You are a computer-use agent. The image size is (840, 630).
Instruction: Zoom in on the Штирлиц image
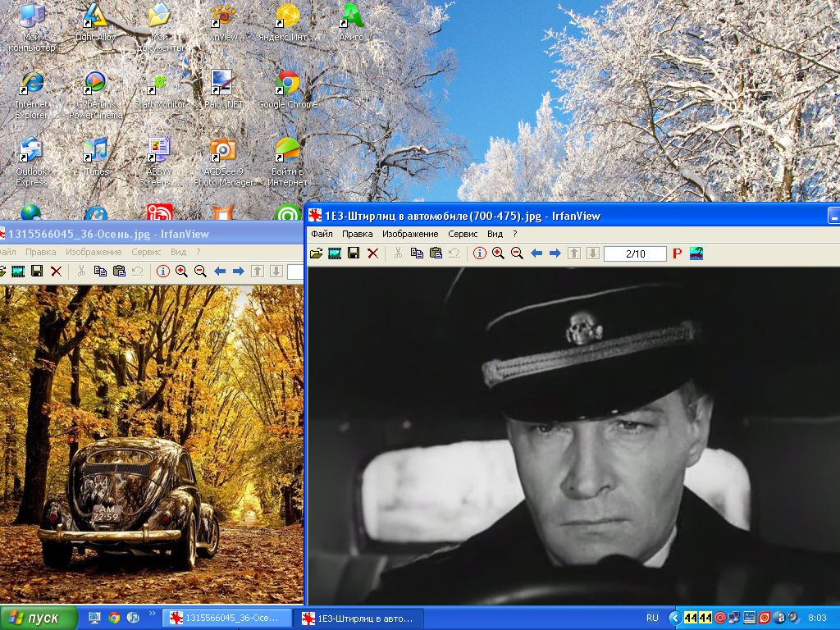(498, 253)
